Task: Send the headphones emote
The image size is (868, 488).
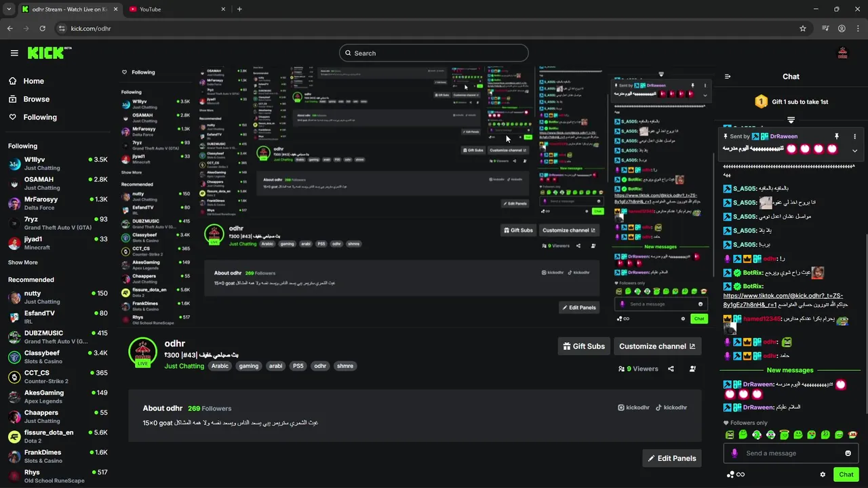Action: (x=757, y=434)
